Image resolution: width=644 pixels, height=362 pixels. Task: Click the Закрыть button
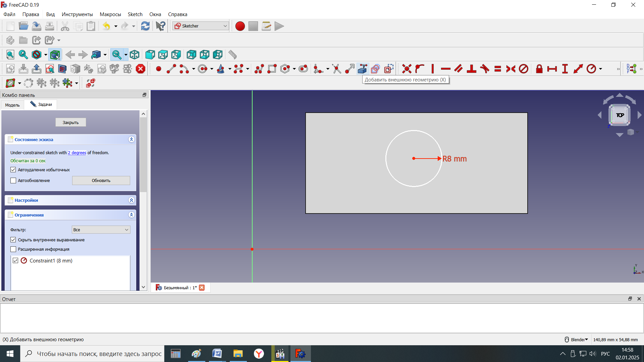(71, 122)
